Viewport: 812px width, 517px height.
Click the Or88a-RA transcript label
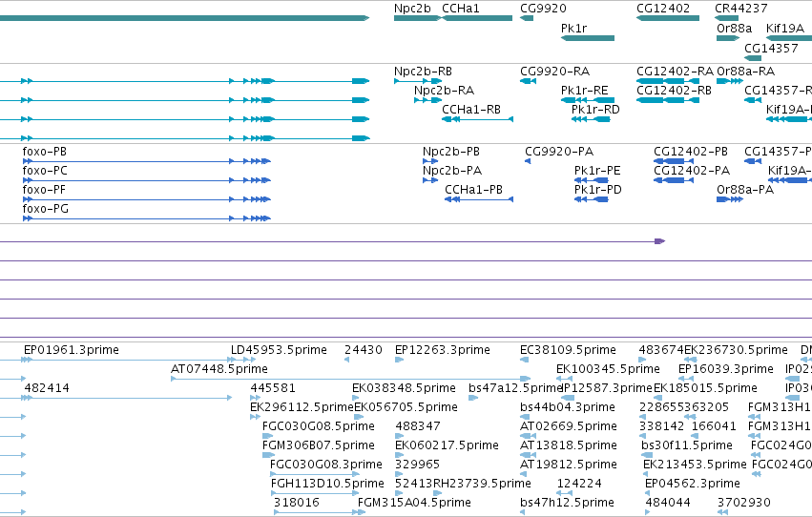click(x=746, y=72)
